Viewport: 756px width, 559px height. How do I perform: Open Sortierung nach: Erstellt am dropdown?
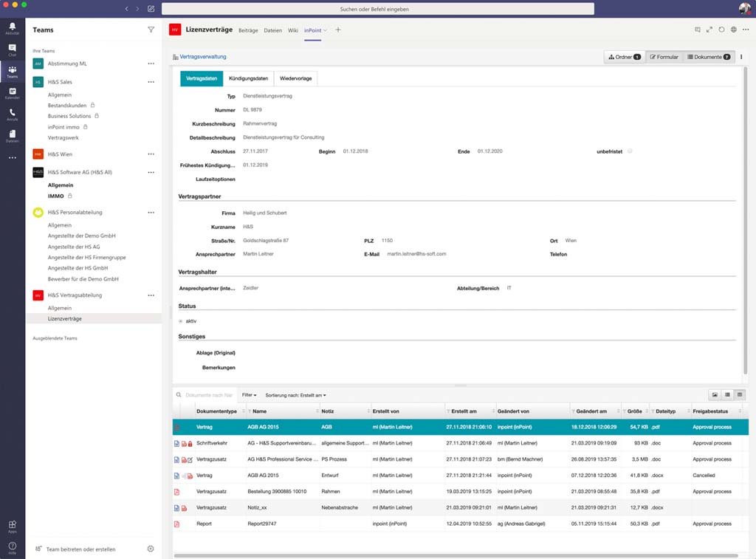coord(295,395)
